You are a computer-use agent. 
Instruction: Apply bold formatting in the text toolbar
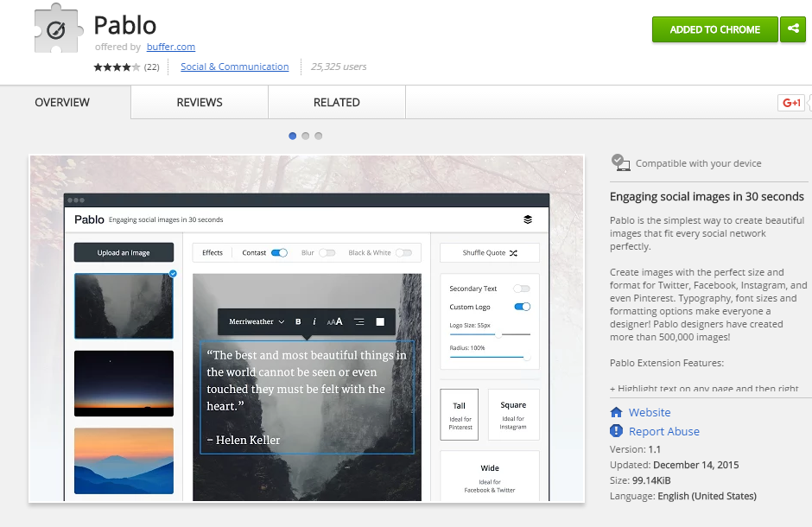click(297, 321)
